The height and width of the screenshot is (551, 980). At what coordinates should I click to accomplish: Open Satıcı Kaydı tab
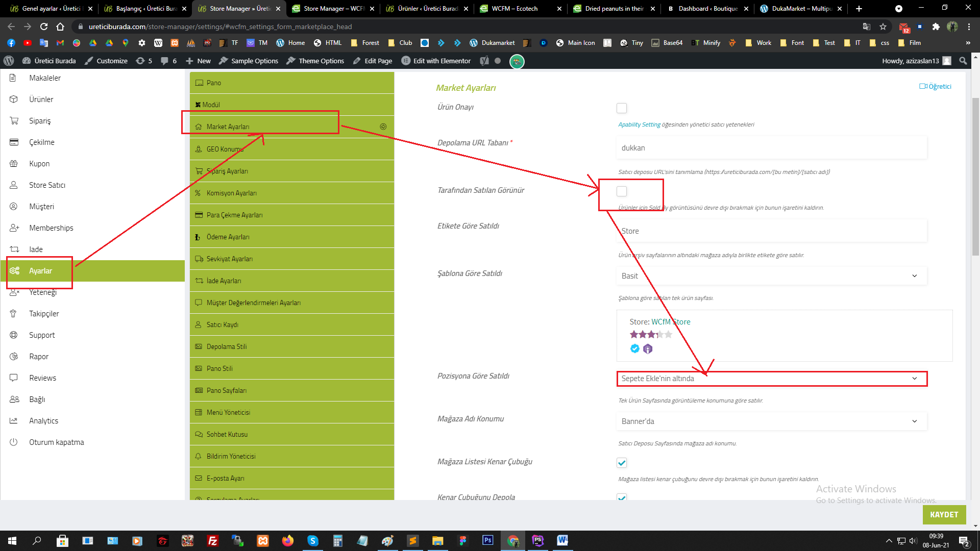point(292,324)
